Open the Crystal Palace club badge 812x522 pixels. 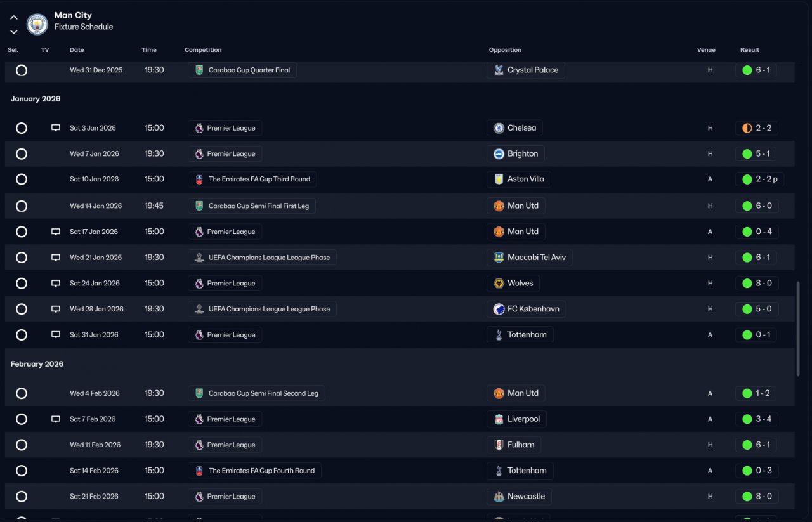[x=499, y=70]
